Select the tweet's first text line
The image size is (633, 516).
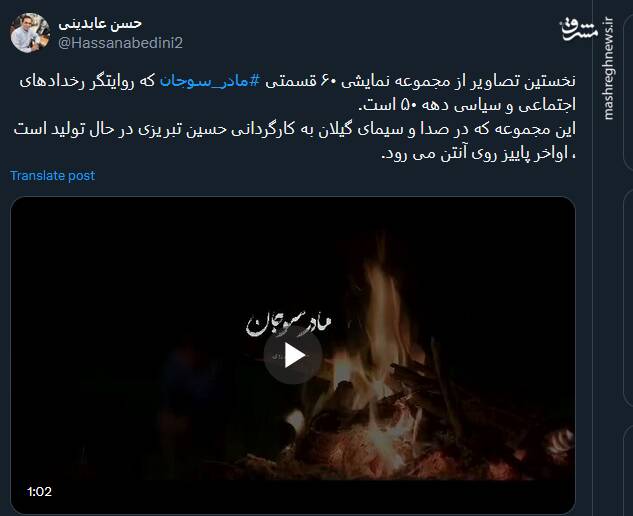pyautogui.click(x=298, y=81)
